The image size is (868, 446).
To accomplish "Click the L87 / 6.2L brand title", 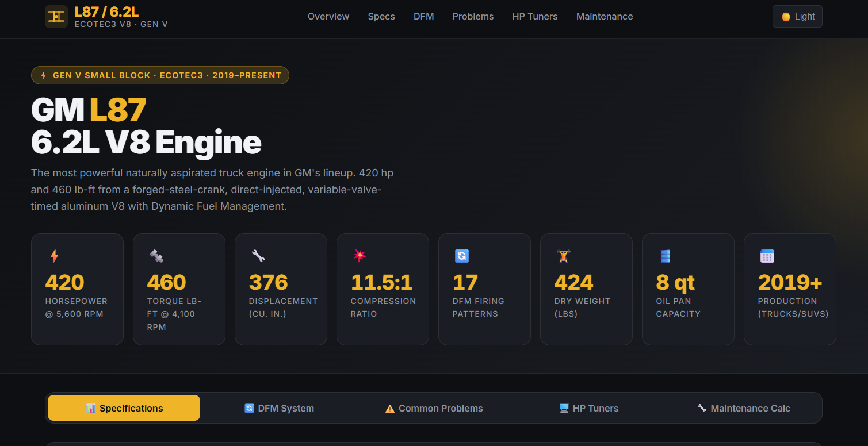I will [106, 11].
